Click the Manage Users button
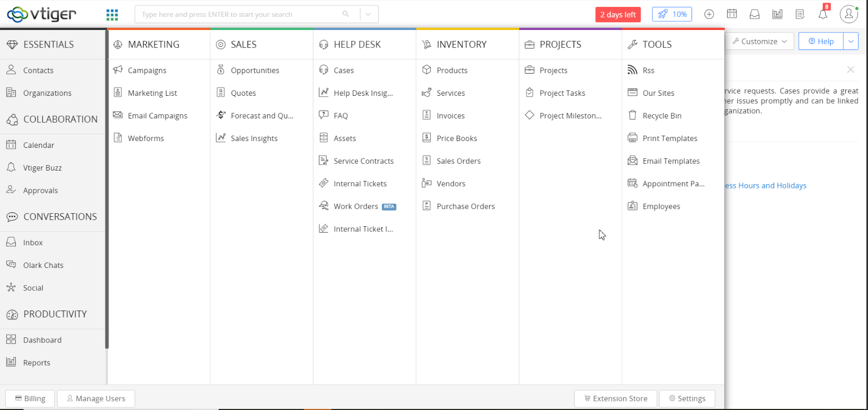 coord(96,398)
